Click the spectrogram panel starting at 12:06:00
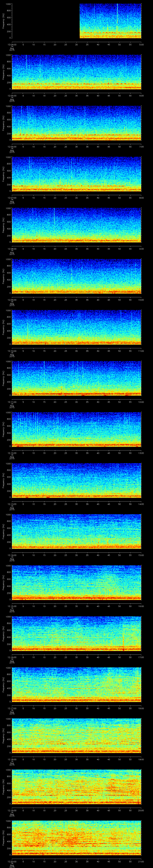This screenshot has width=153, height=868. click(77, 123)
